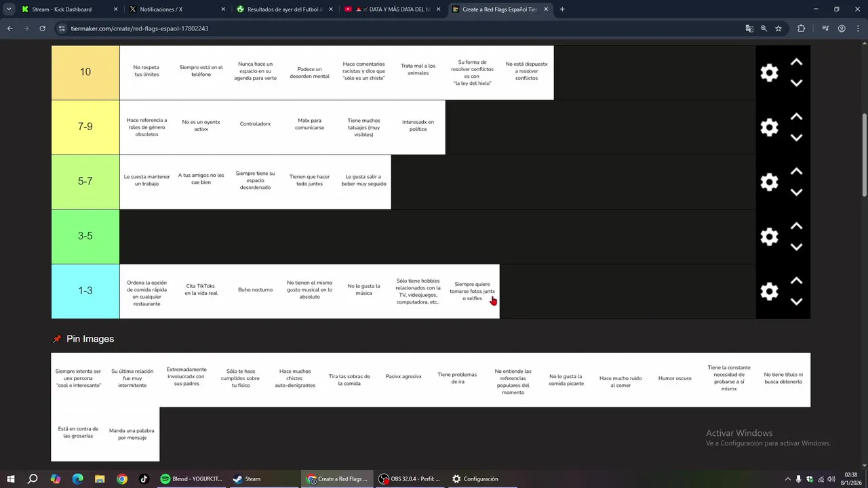The image size is (868, 488).
Task: Select the 'Manda una palabra por mensaje' card
Action: pyautogui.click(x=132, y=434)
